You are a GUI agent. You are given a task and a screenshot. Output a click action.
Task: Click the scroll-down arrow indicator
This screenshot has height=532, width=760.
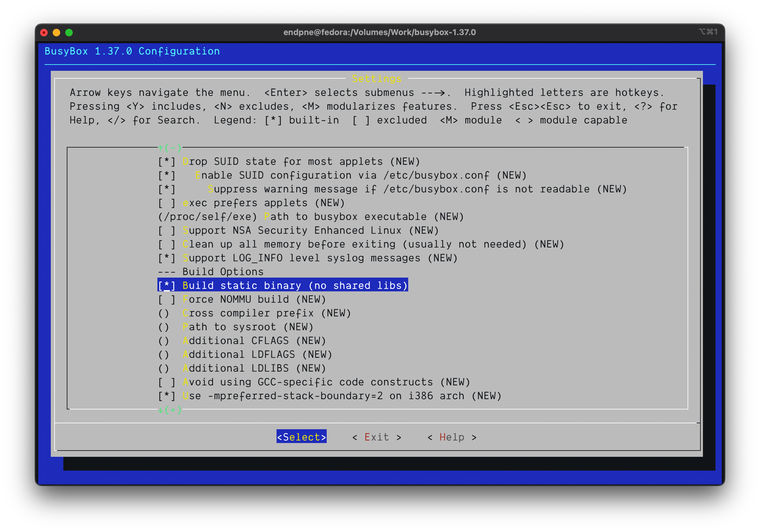161,410
